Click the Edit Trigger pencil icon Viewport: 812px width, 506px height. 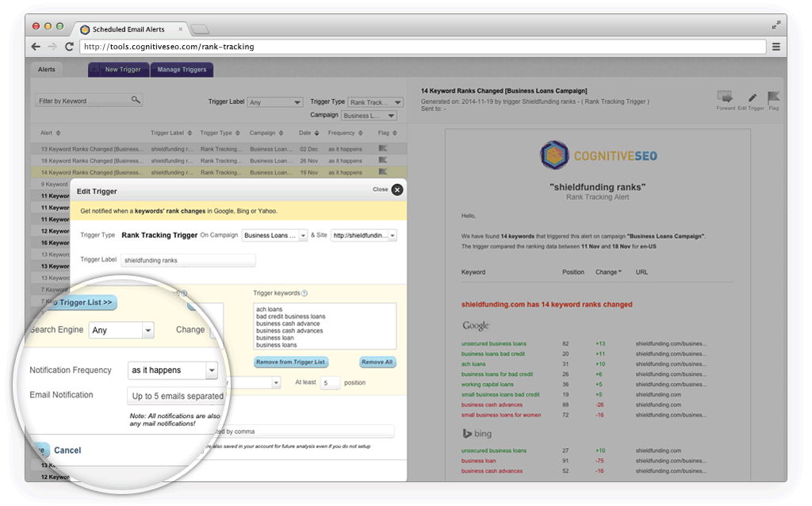point(752,98)
